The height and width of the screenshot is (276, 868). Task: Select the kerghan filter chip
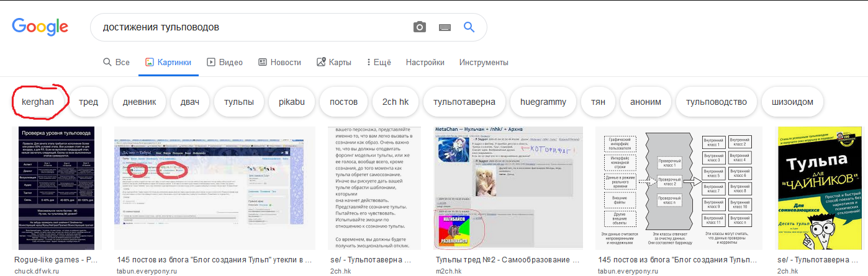(x=38, y=102)
